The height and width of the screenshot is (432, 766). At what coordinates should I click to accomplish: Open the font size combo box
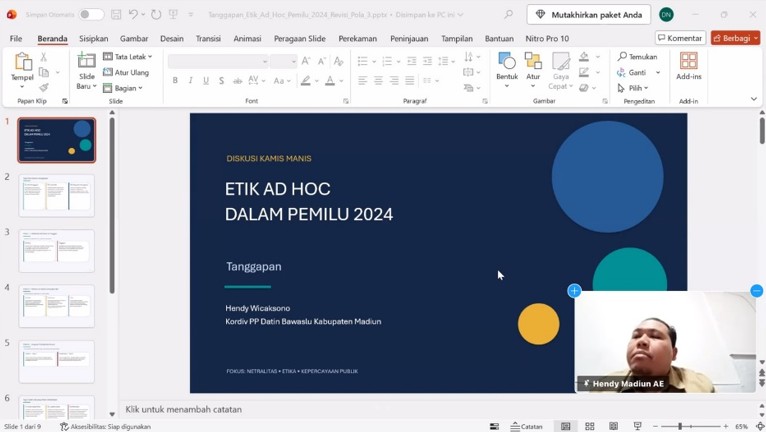pyautogui.click(x=283, y=61)
